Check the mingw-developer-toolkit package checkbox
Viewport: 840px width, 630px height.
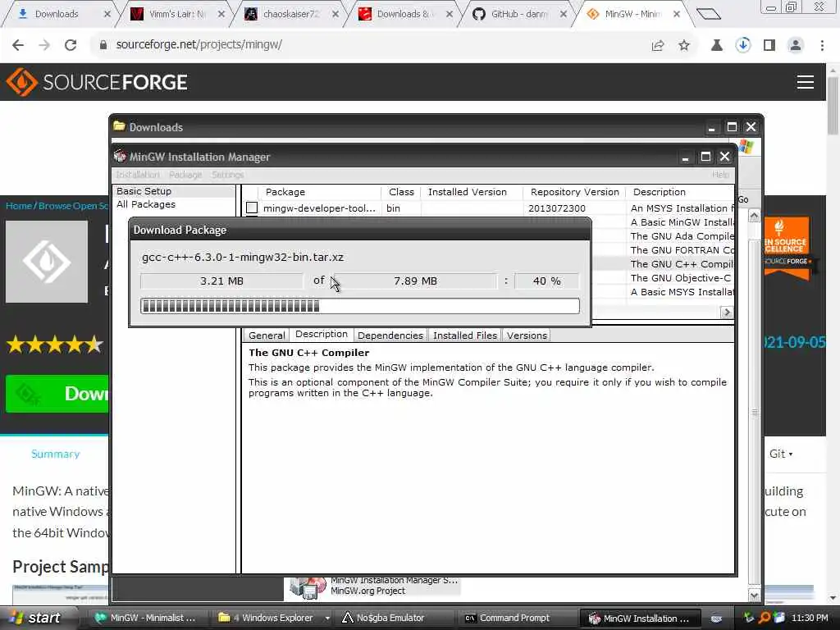[252, 208]
